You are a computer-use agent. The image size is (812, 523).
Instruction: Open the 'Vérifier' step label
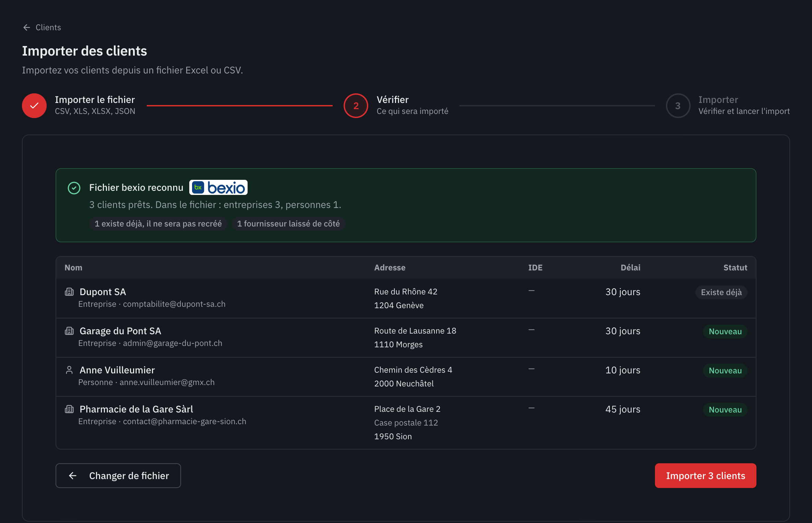[x=393, y=100]
